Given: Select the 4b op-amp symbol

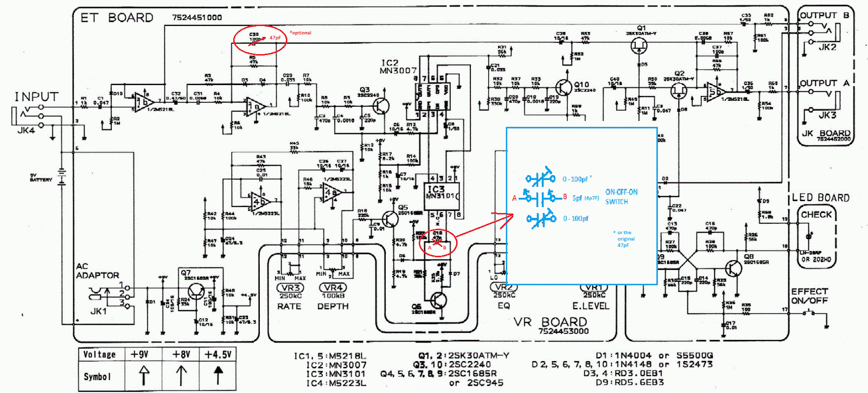Looking at the screenshot, I should coord(260,201).
